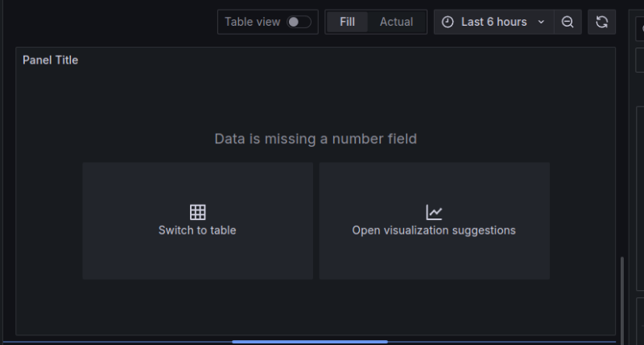644x345 pixels.
Task: Click the blue resize handle below the panel
Action: pos(310,342)
